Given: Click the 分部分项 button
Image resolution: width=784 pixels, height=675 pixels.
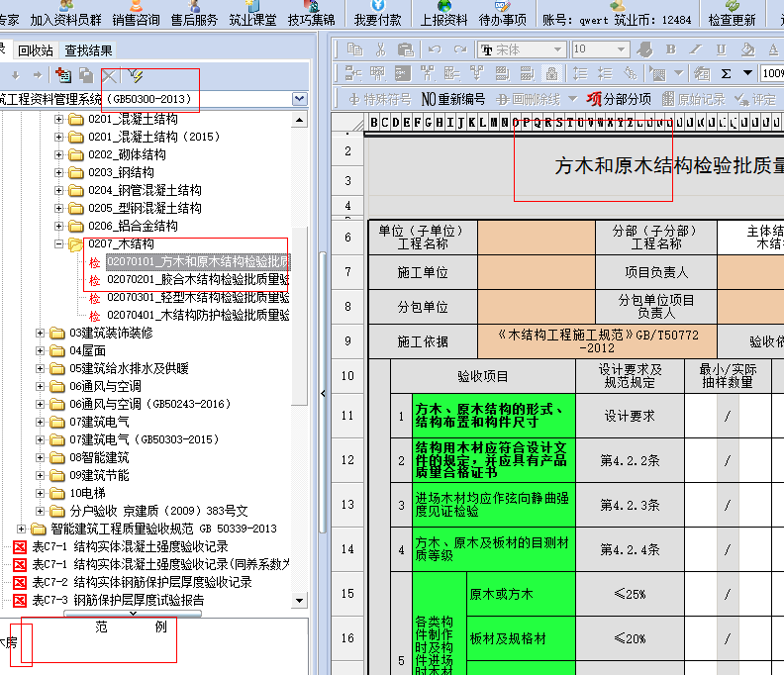Looking at the screenshot, I should click(619, 99).
